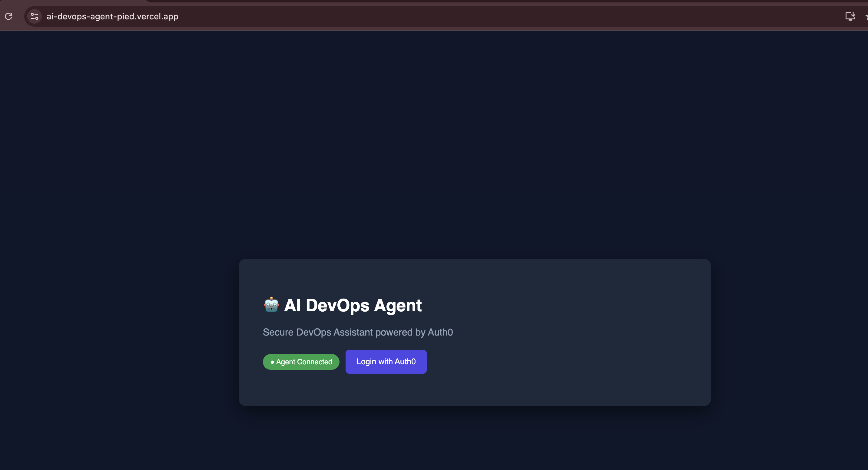The height and width of the screenshot is (470, 868).
Task: Click the Auth0 word in the subtitle
Action: click(440, 332)
